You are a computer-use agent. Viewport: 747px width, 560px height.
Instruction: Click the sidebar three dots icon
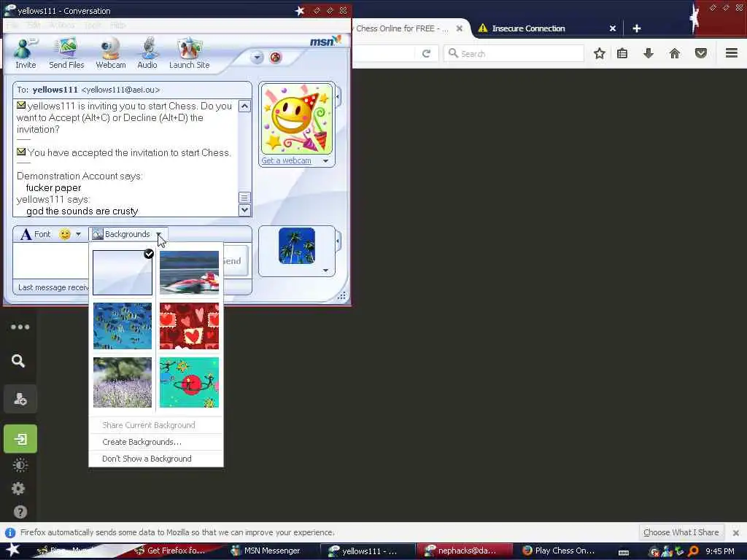tap(20, 327)
